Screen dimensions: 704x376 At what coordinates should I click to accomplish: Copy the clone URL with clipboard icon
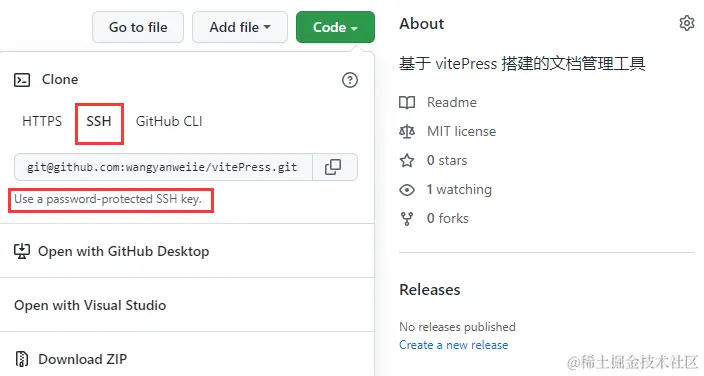click(333, 167)
